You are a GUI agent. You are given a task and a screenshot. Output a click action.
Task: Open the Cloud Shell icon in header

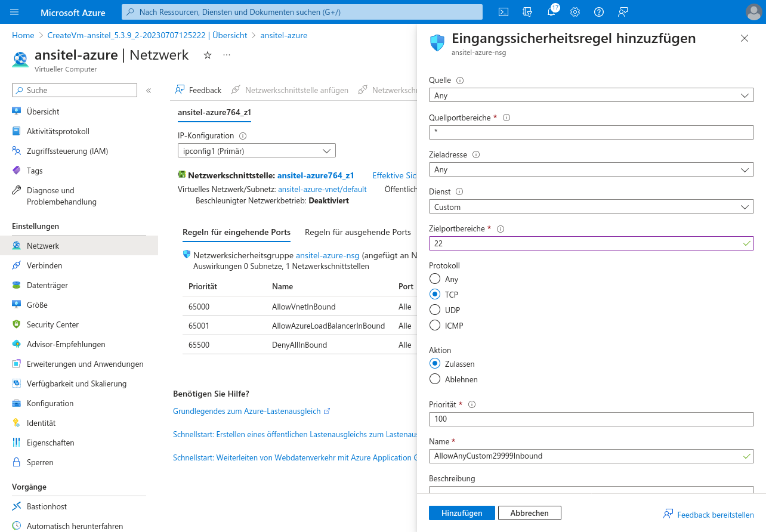pos(504,12)
